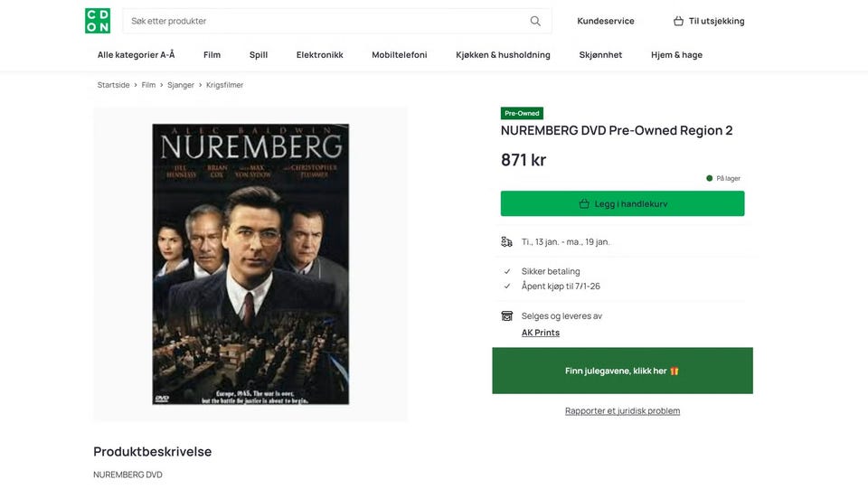The image size is (868, 489).
Task: Add item with Legg i handlekurv button
Action: pos(623,203)
